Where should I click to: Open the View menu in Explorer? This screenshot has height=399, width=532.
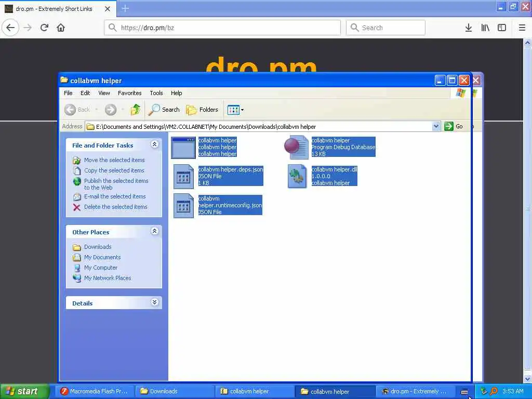pyautogui.click(x=104, y=93)
